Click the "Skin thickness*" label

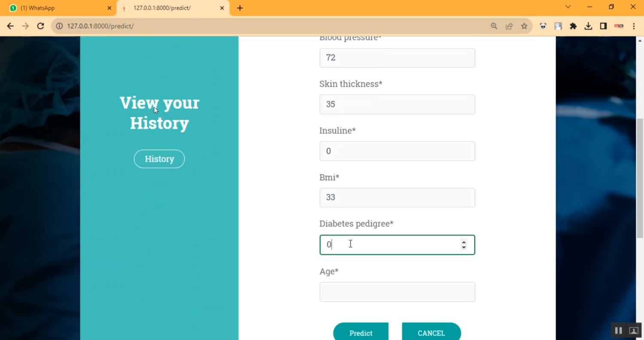351,84
